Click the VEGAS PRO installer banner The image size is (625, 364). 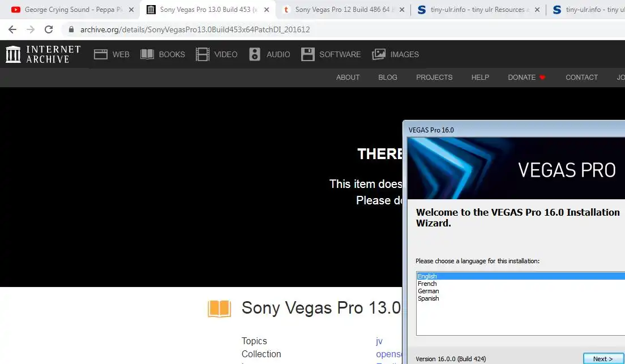(516, 168)
